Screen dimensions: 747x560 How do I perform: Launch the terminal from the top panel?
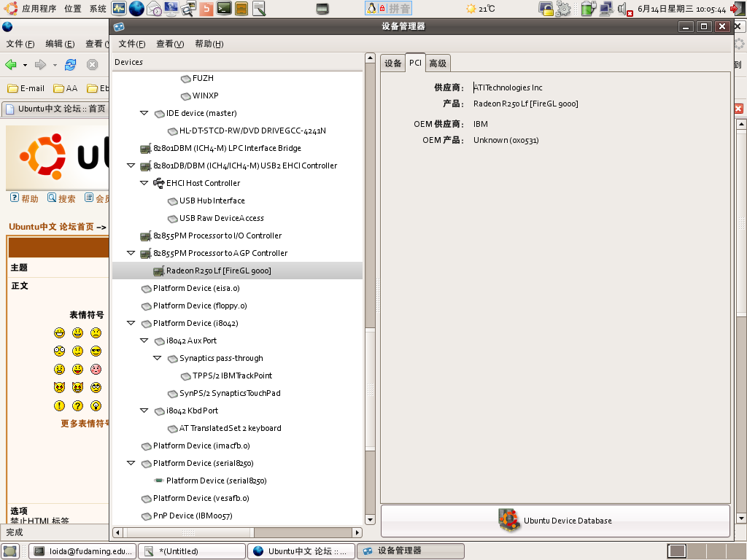click(224, 8)
